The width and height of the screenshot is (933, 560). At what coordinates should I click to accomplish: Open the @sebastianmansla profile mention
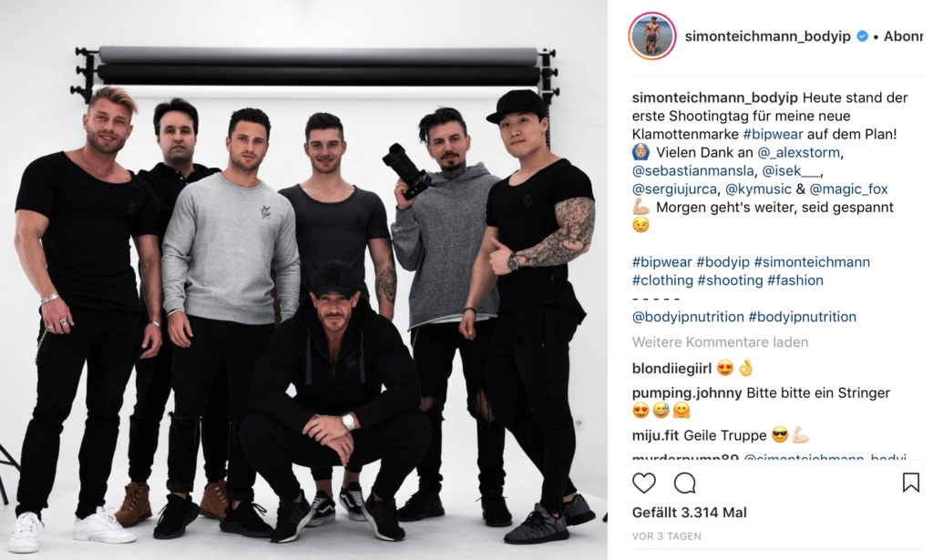coord(693,171)
